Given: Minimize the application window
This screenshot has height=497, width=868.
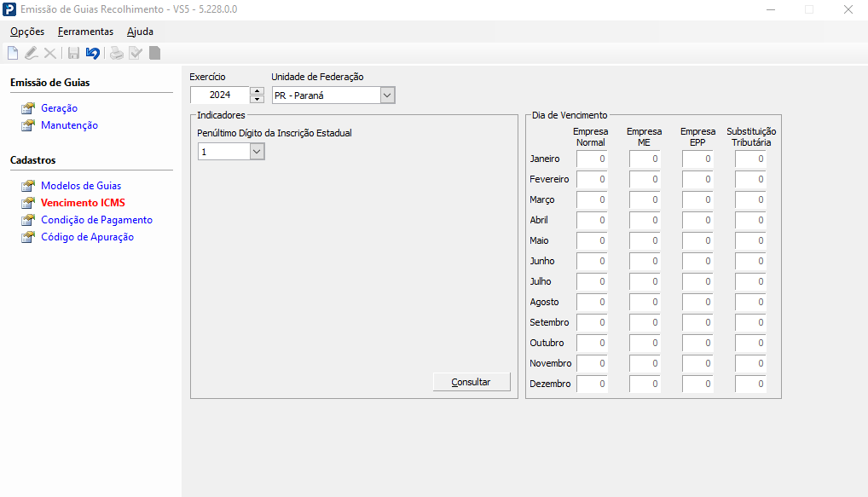Looking at the screenshot, I should point(771,9).
